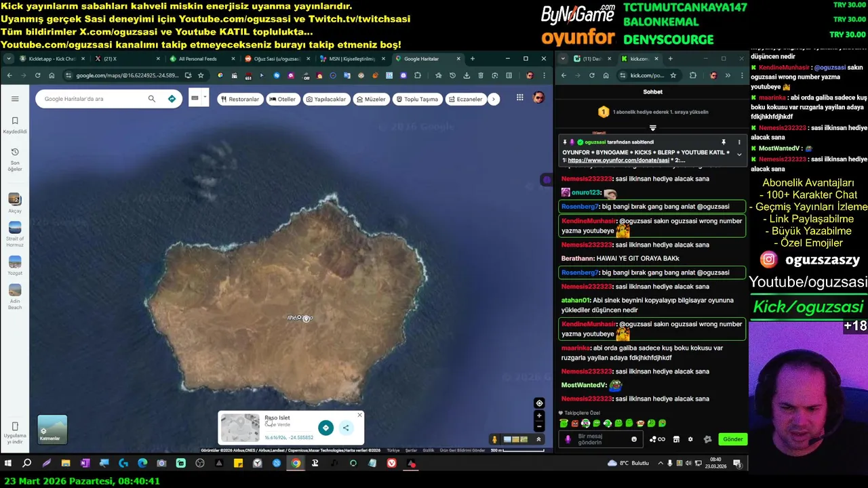Filter the map by Yapılacaklar
Screen dimensions: 868x488
[326, 99]
